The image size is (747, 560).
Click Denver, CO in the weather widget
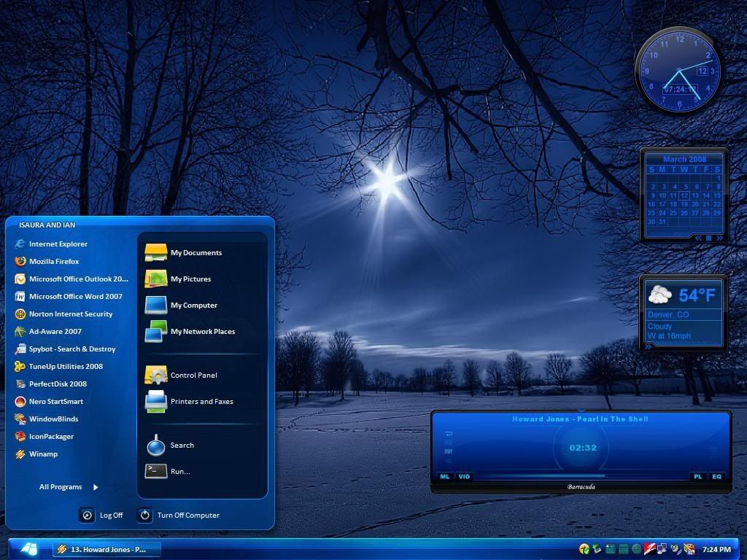tap(668, 315)
